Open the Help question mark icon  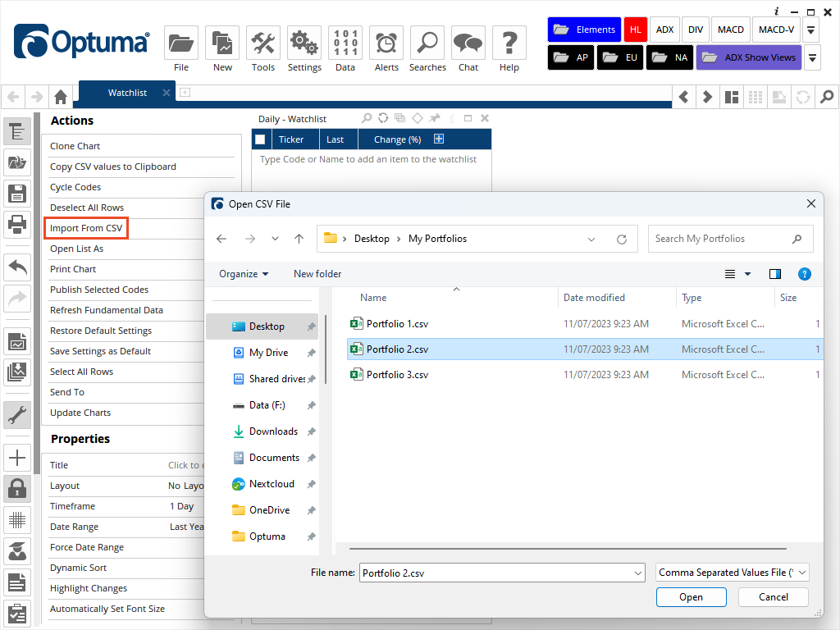(x=509, y=43)
